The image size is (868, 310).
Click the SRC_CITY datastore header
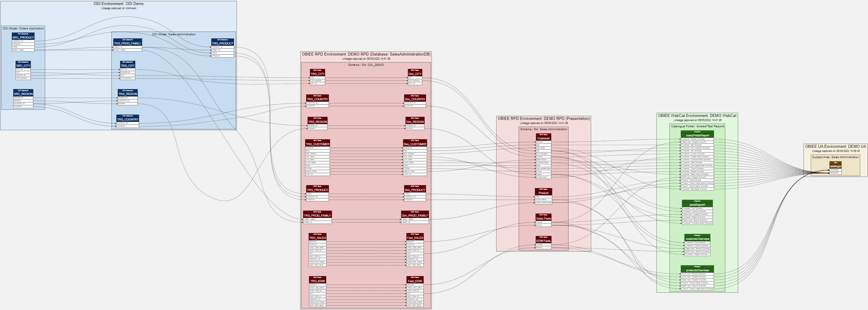coord(23,66)
